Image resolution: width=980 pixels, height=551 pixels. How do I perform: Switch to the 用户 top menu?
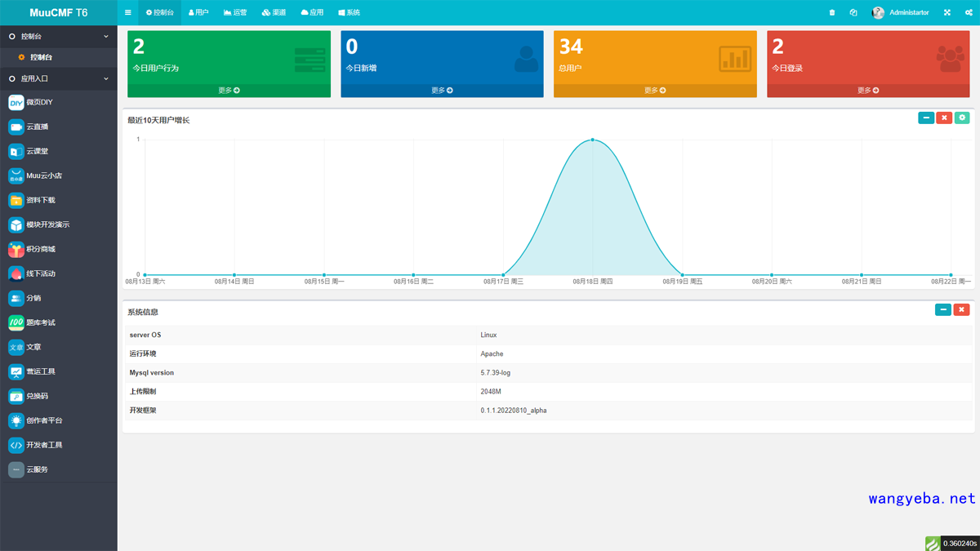[x=198, y=12]
